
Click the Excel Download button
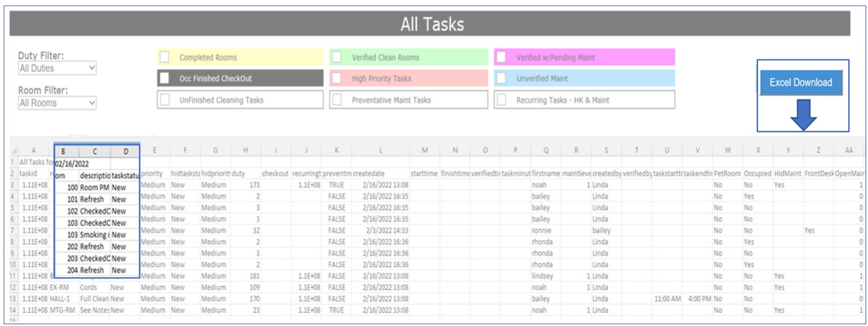click(801, 83)
